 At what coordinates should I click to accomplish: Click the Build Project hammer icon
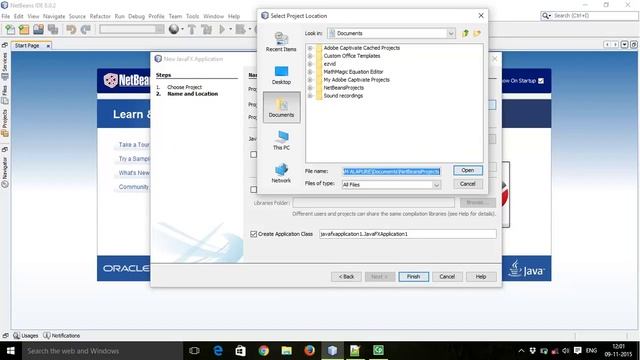(192, 29)
